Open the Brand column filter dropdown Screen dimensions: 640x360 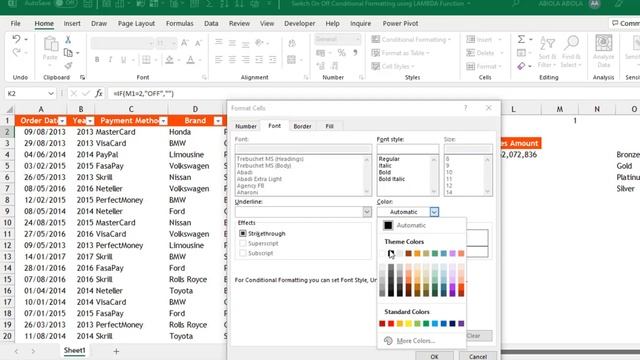(218, 121)
